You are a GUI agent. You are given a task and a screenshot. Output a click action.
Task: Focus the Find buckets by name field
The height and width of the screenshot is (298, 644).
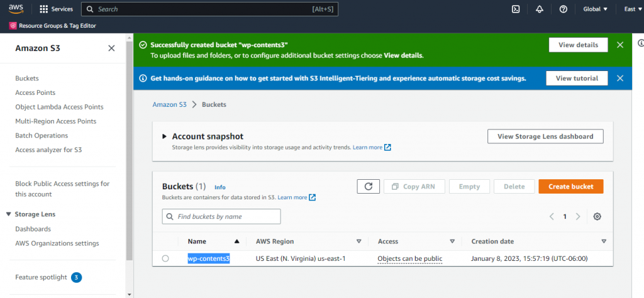pos(221,216)
